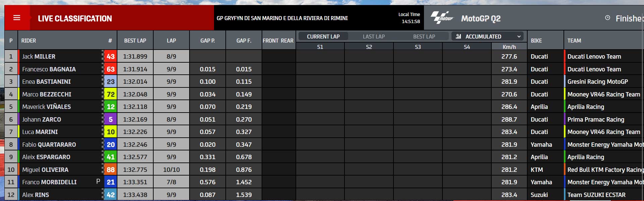This screenshot has height=201, width=644.
Task: Click the number 42 badge
Action: coord(111,195)
